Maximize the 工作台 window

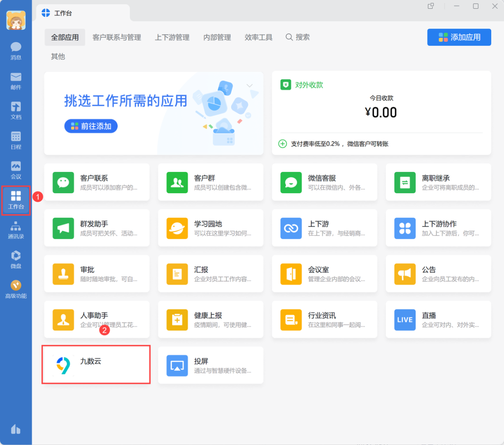pyautogui.click(x=476, y=6)
